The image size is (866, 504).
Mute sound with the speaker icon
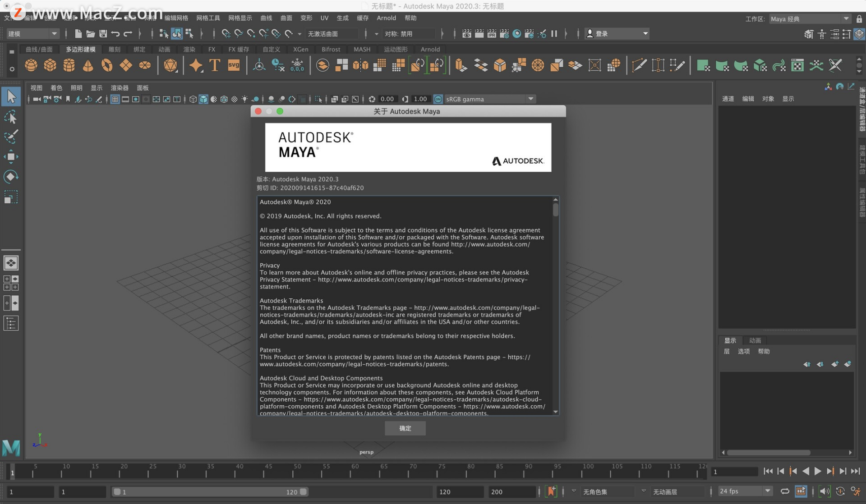(825, 491)
